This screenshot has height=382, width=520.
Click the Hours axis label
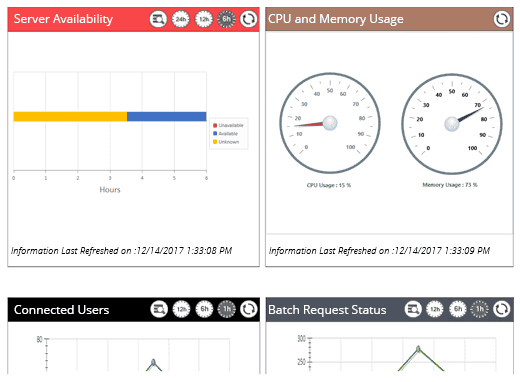tap(110, 190)
